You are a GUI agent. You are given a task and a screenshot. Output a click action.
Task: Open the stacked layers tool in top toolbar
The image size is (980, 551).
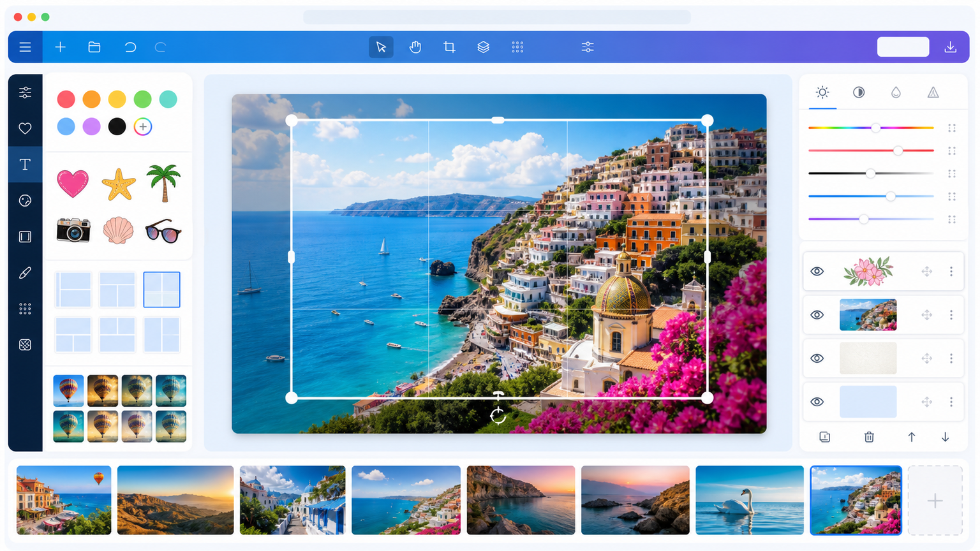(x=484, y=47)
